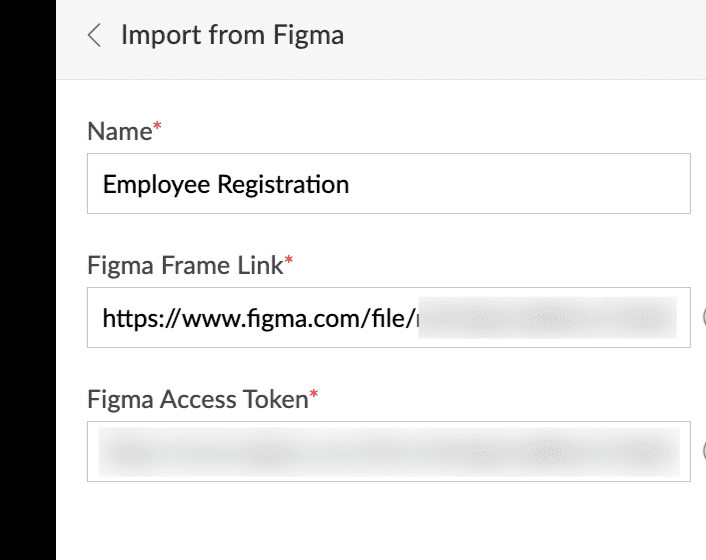Click the red asterisk after Figma Frame Link
Screen dimensions: 706x560
click(289, 261)
